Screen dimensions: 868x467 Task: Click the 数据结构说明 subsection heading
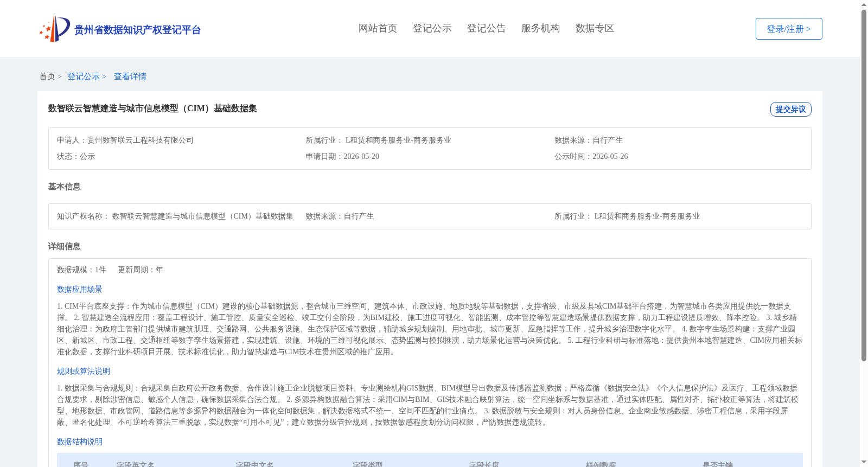pos(80,442)
